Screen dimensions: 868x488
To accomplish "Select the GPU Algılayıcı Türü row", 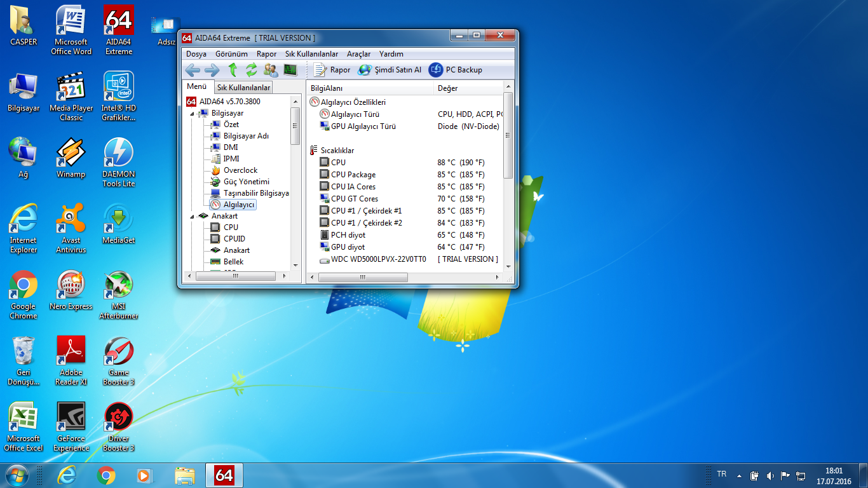I will click(x=405, y=126).
